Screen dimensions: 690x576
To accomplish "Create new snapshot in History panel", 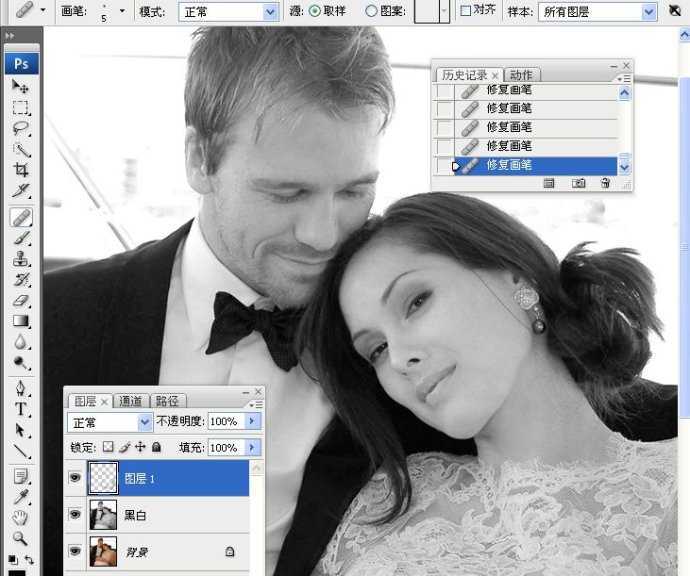I will coord(578,183).
